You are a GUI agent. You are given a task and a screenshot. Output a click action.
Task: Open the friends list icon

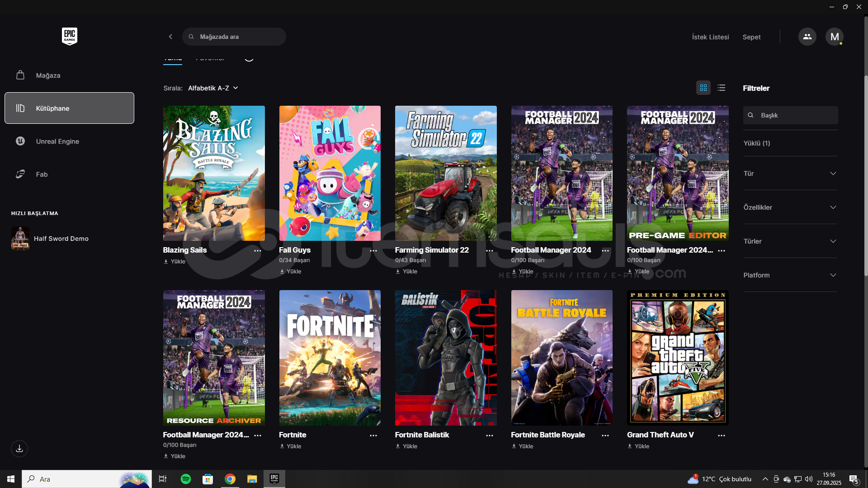pyautogui.click(x=807, y=37)
